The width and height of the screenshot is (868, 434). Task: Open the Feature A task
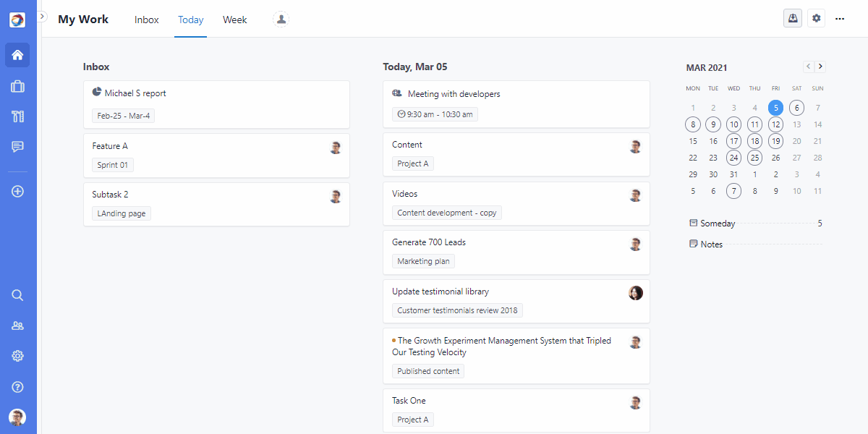click(x=216, y=156)
